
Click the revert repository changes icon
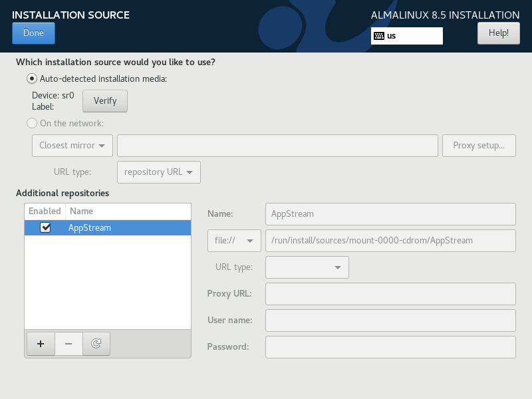coord(96,344)
